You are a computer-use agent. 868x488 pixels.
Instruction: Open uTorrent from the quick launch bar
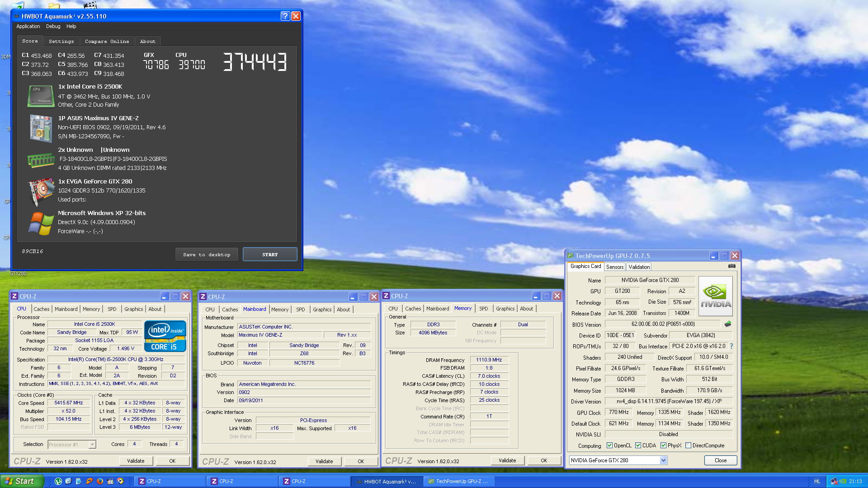pos(58,481)
